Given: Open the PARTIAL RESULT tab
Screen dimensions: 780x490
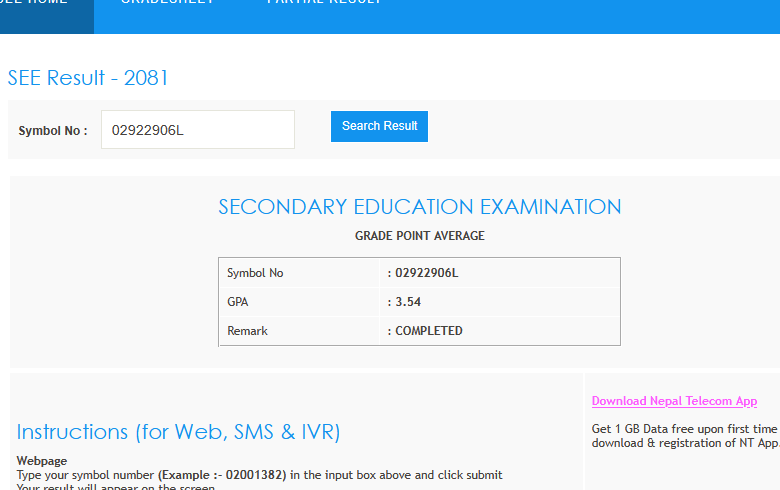Looking at the screenshot, I should [324, 3].
